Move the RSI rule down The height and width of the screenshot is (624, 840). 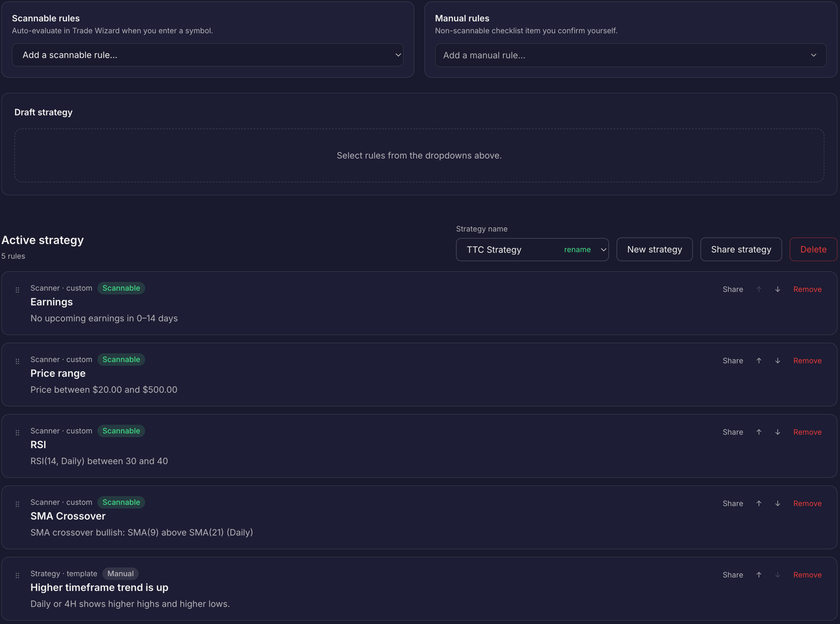pos(778,432)
